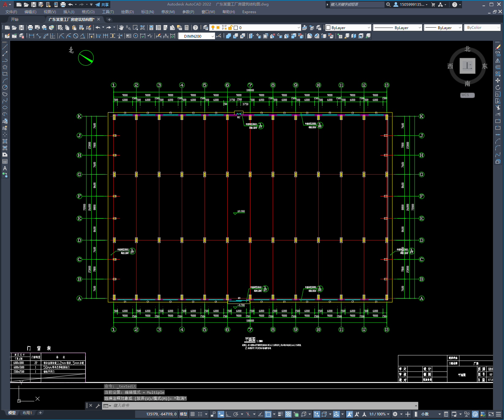
Task: Open the Zoom Window tool
Action: 135,28
